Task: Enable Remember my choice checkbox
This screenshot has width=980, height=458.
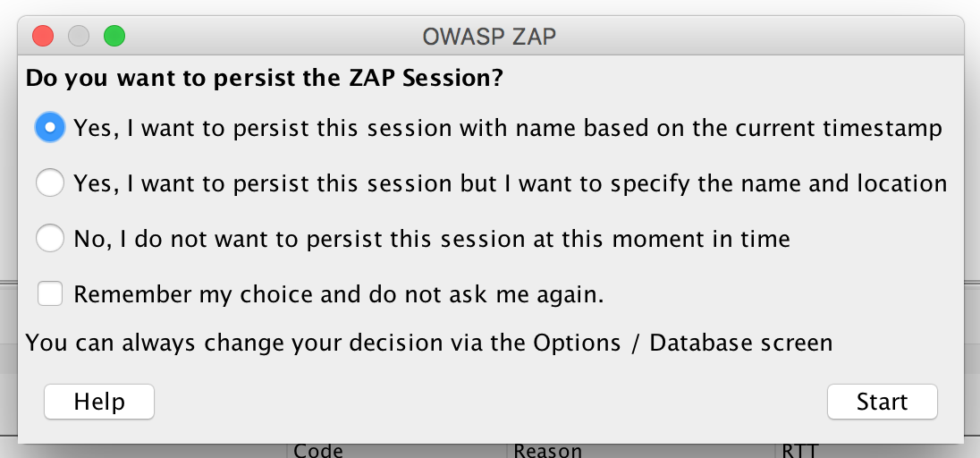Action: [x=50, y=293]
